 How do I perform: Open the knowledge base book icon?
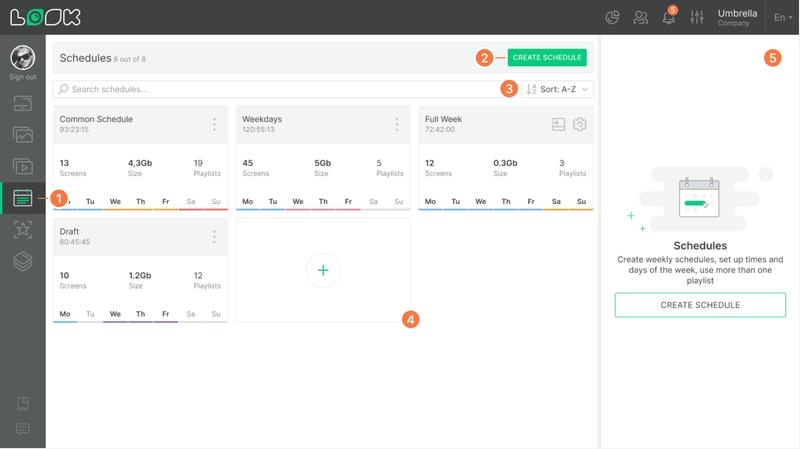click(22, 404)
